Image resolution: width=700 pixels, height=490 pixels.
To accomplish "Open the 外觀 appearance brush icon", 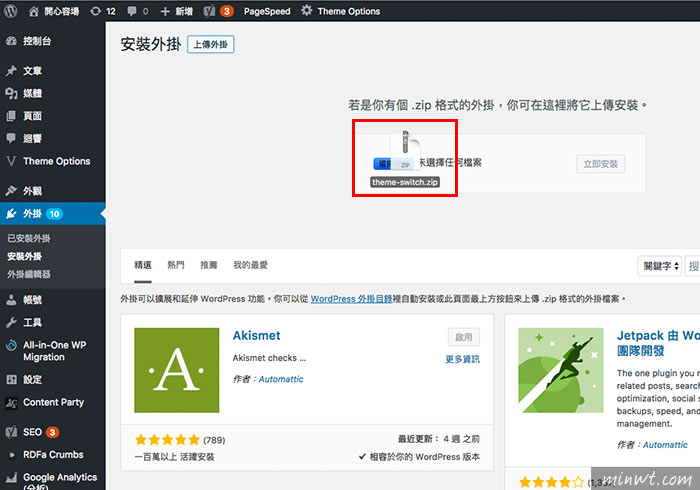I will (x=11, y=191).
